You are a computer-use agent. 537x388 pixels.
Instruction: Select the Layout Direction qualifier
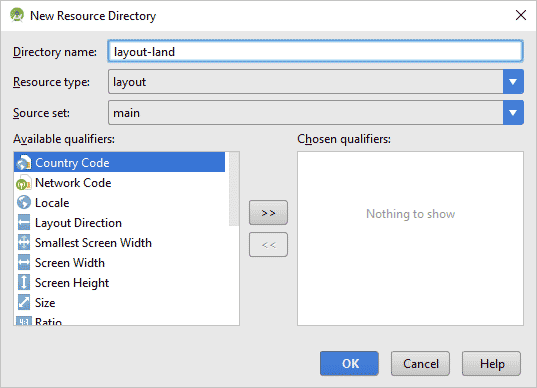(120, 223)
